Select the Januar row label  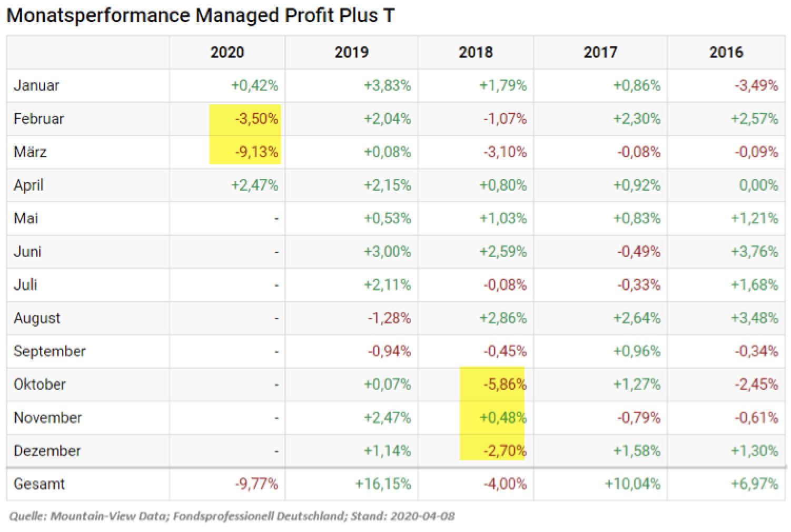[36, 85]
